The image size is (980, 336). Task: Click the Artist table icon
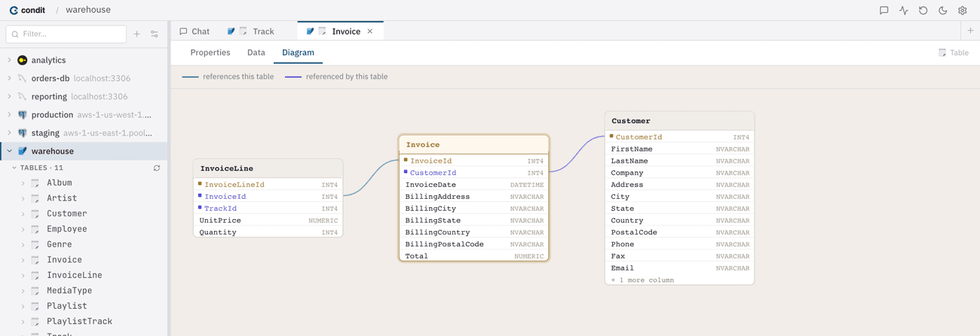coord(35,198)
